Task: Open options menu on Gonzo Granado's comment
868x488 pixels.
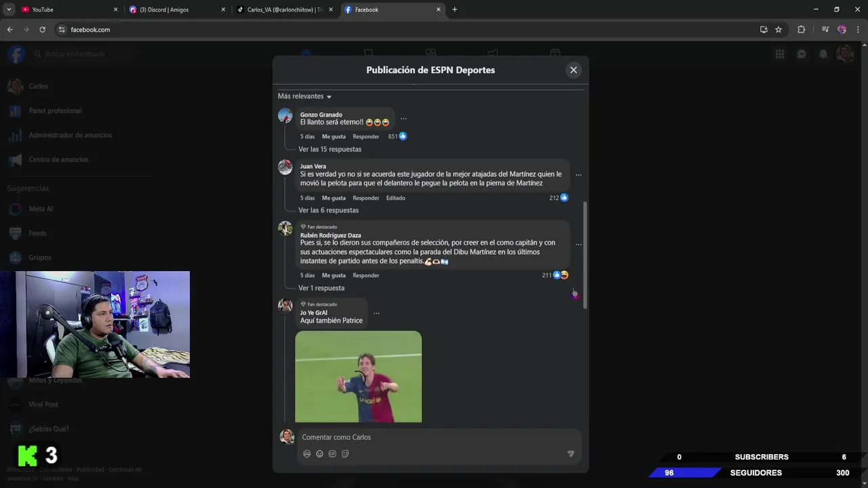Action: 403,119
